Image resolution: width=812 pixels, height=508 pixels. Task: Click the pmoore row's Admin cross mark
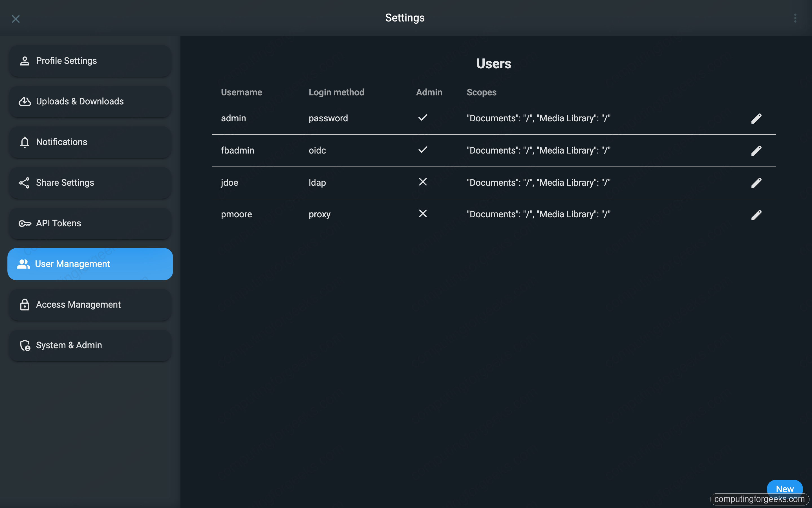pos(423,214)
